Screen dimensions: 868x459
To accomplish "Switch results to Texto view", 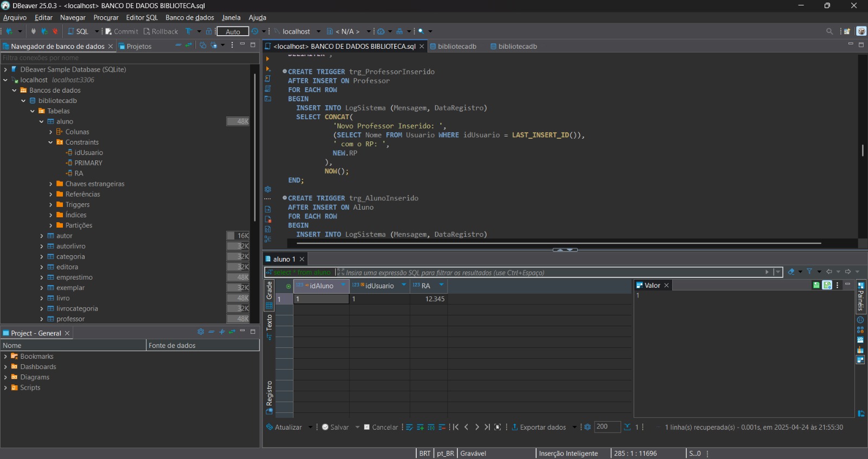I will [269, 327].
